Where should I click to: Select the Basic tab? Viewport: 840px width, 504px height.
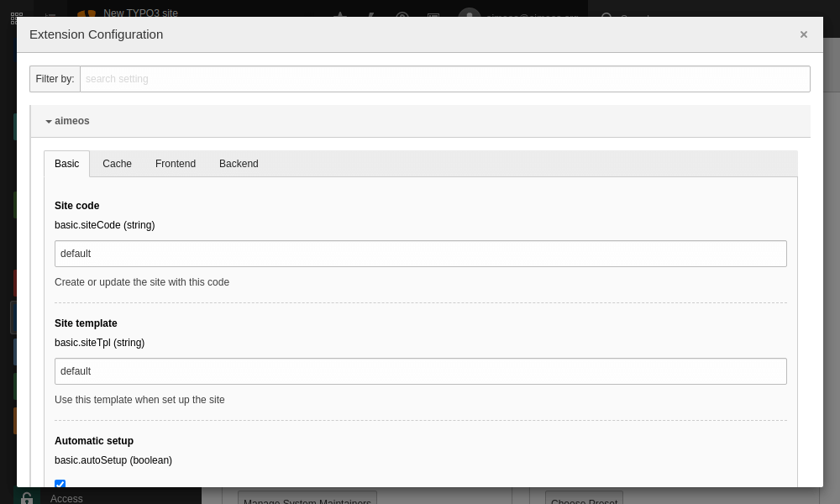click(x=67, y=164)
